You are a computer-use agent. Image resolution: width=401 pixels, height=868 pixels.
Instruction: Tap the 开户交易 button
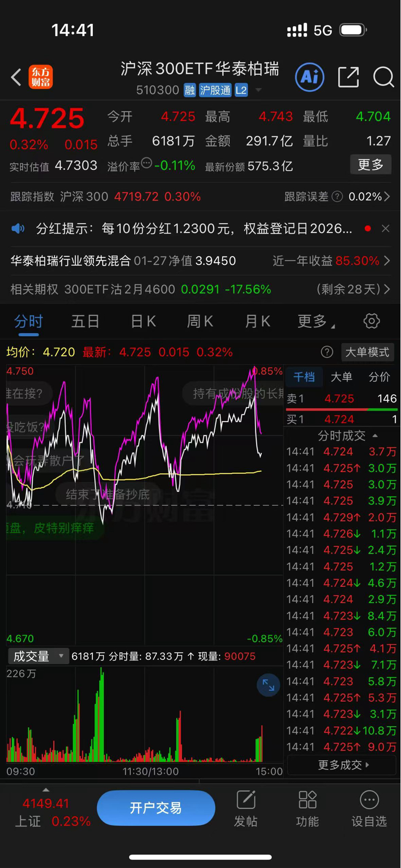[156, 808]
